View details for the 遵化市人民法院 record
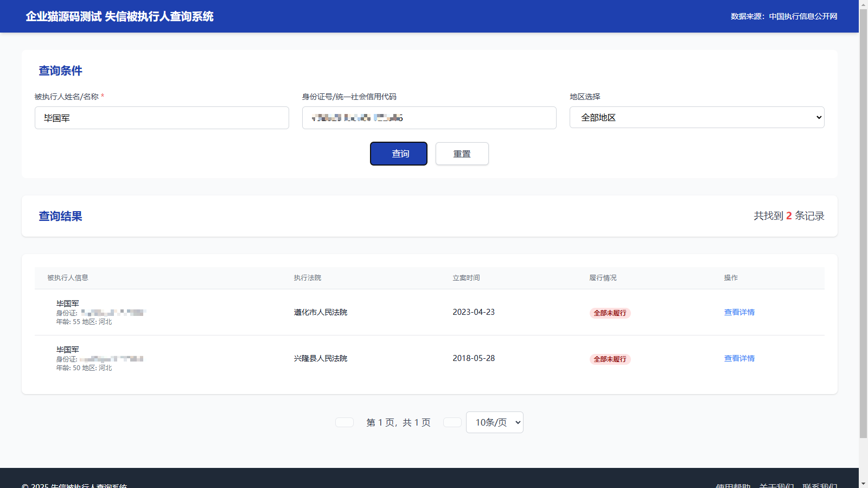Image resolution: width=868 pixels, height=488 pixels. click(739, 312)
